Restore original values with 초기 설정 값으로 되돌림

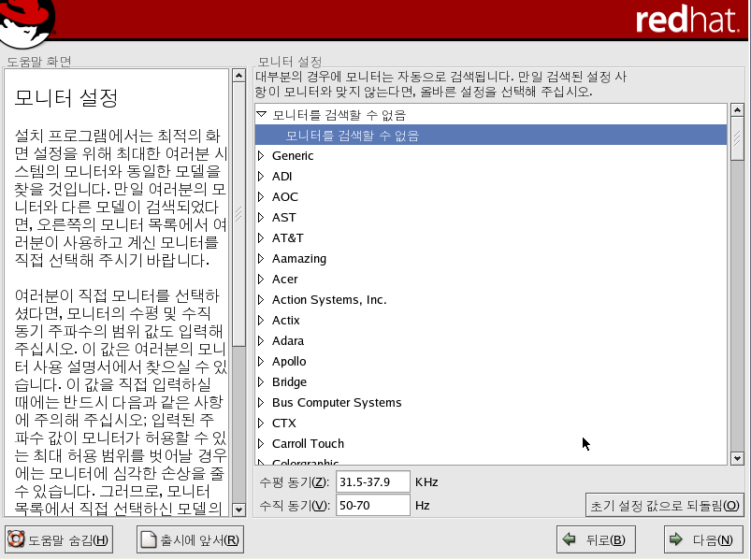pos(664,505)
